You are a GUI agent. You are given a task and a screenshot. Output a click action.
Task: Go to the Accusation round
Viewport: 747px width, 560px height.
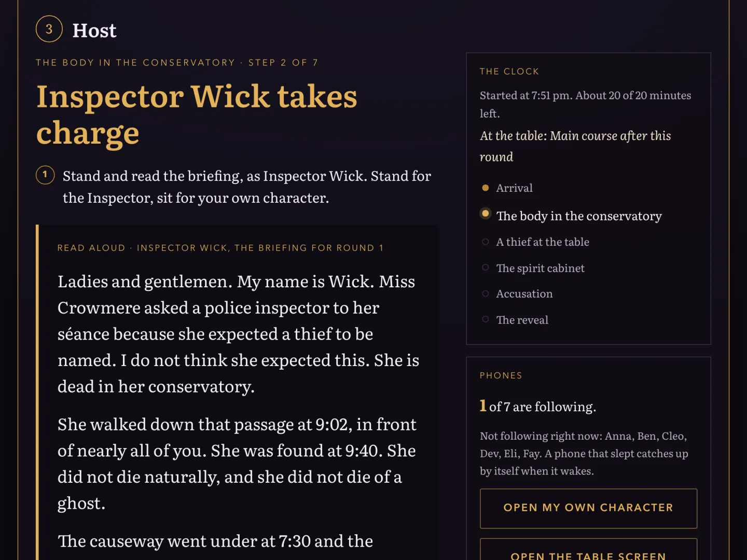[524, 294]
